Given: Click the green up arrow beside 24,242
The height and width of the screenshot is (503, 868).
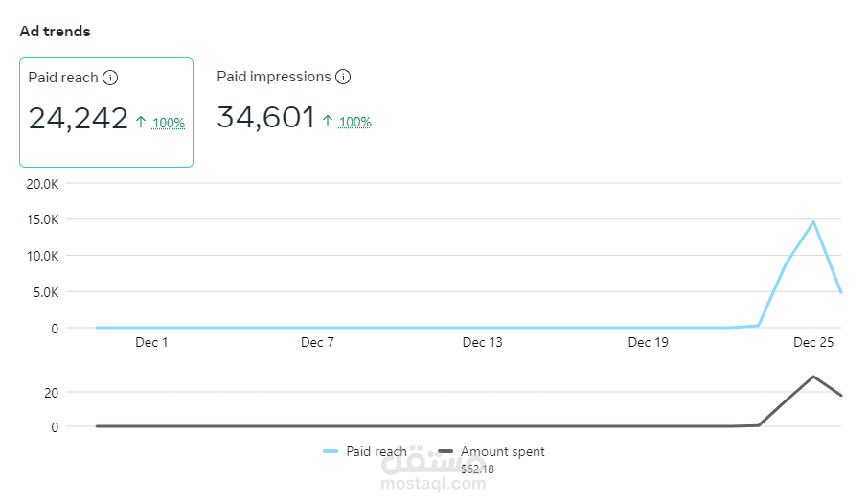Looking at the screenshot, I should [141, 122].
